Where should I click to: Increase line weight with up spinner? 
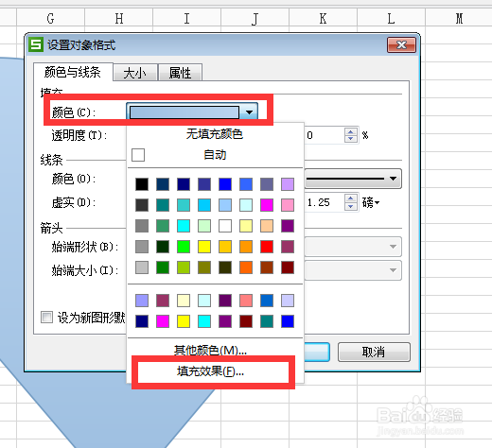(351, 198)
